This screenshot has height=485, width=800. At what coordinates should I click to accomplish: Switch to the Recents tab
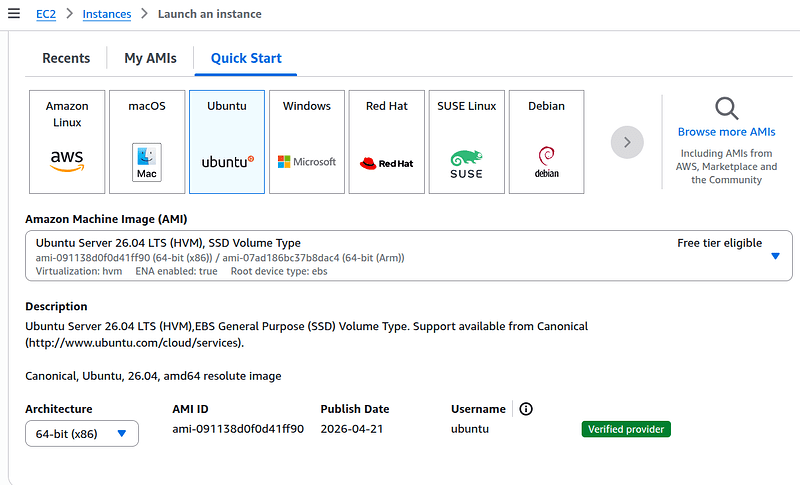66,58
